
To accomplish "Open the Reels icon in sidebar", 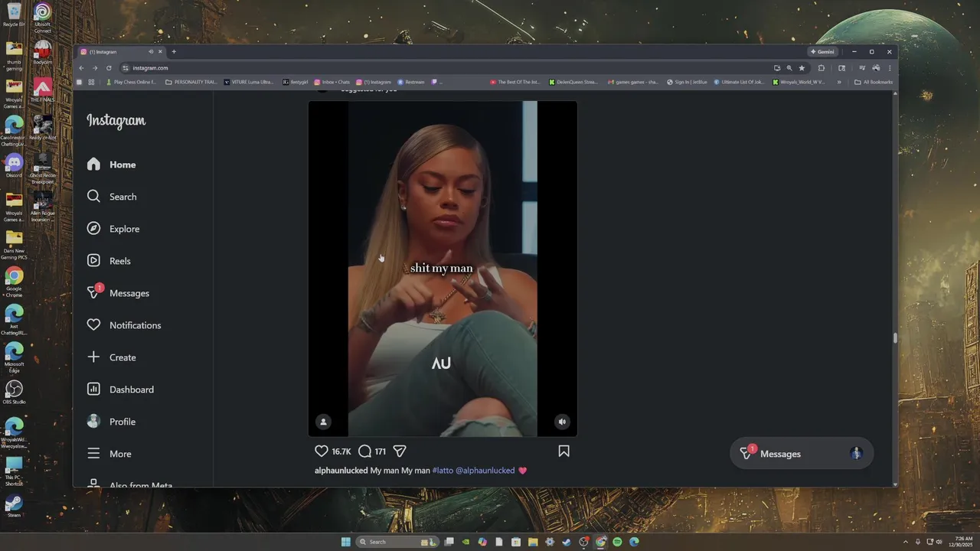I will point(93,261).
